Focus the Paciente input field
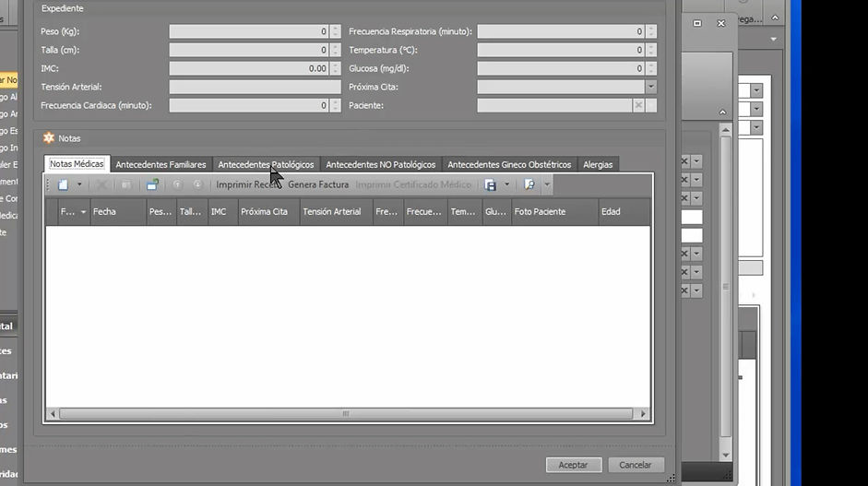 [554, 105]
